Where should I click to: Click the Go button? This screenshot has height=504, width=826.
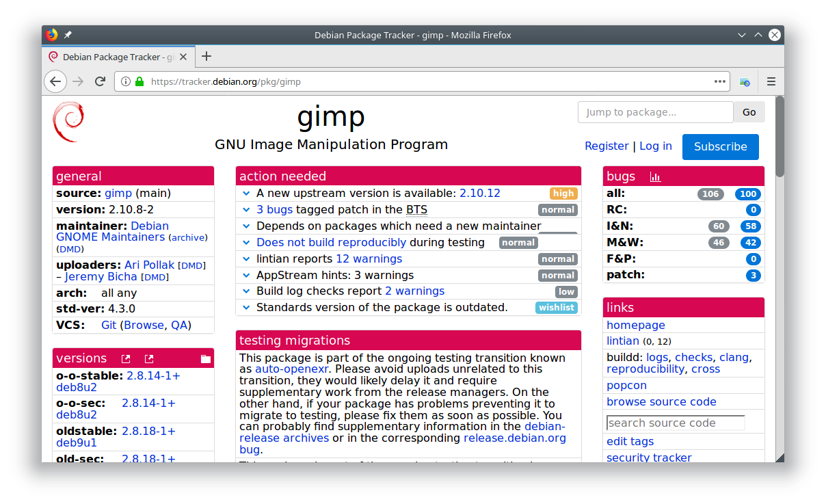pyautogui.click(x=749, y=112)
